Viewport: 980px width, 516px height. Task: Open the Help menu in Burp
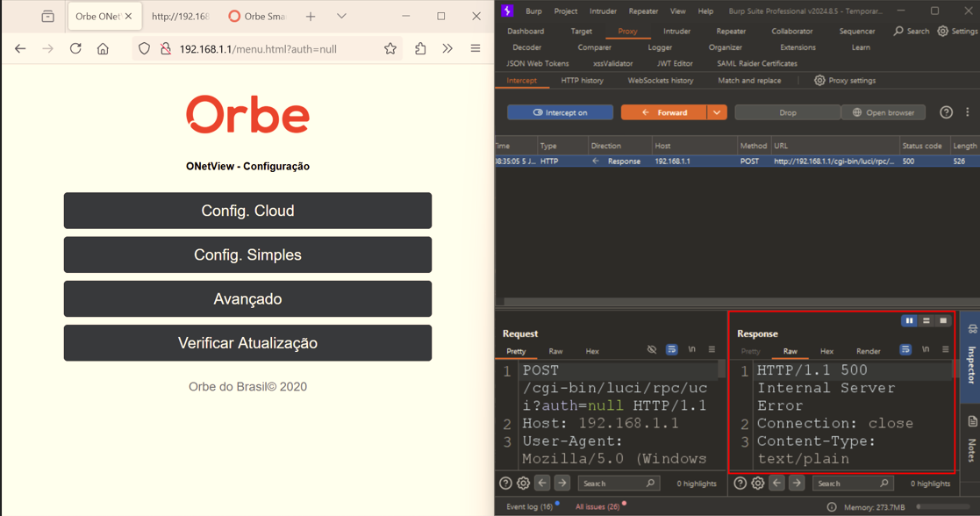coord(705,11)
